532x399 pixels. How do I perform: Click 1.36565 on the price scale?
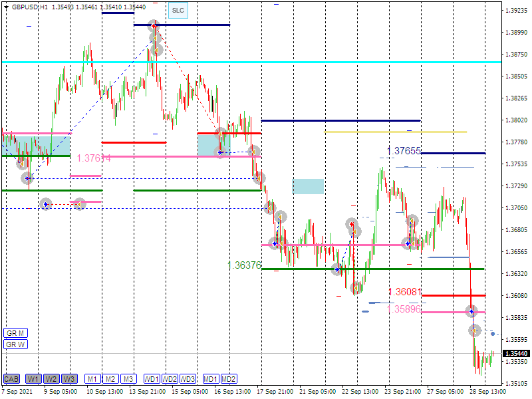coord(517,252)
